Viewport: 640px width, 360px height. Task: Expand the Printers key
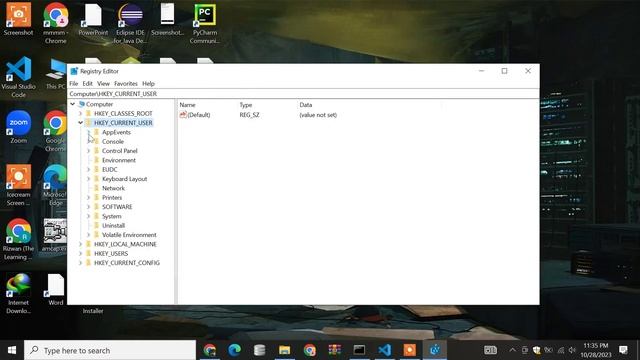[x=88, y=198]
